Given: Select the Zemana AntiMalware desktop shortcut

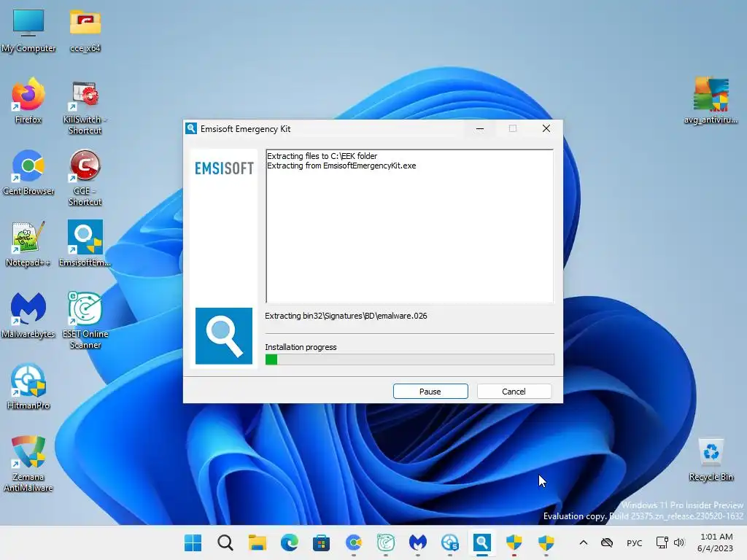Looking at the screenshot, I should [x=28, y=464].
